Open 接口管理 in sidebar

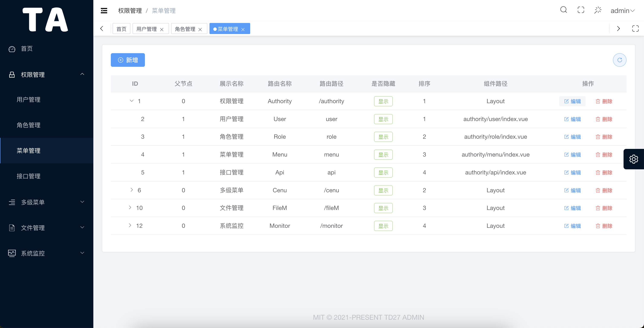(x=29, y=176)
